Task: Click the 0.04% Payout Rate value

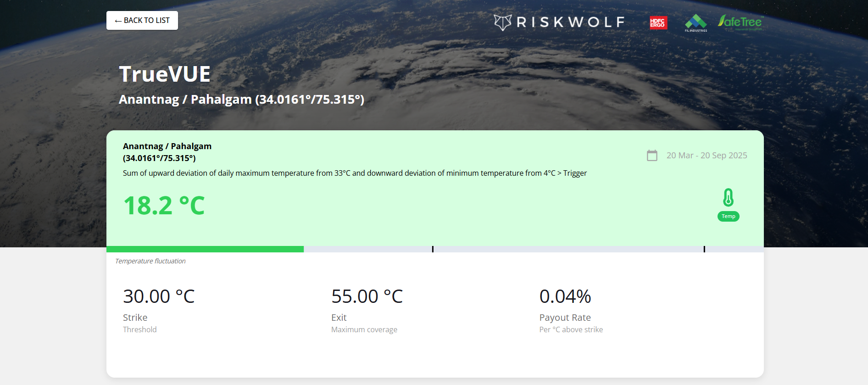Action: (x=565, y=296)
